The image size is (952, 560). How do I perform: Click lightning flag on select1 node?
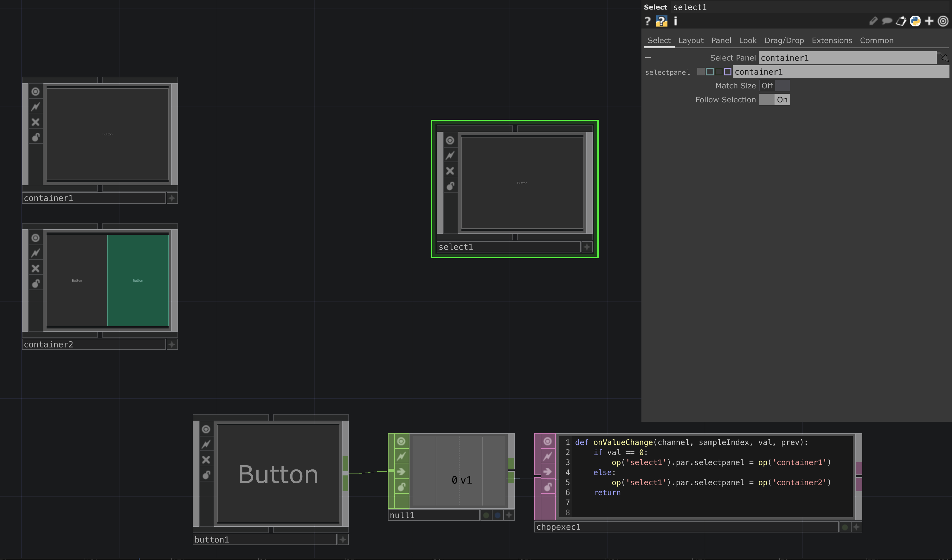point(450,156)
